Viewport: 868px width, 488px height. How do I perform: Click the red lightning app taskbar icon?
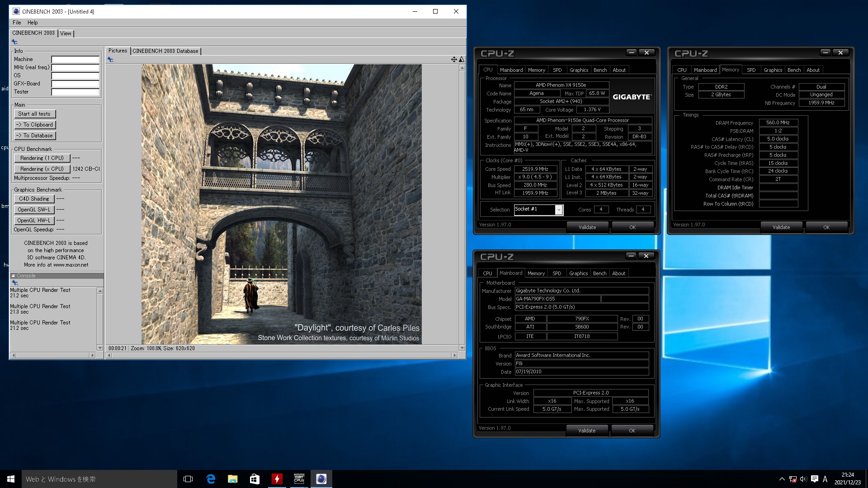277,479
